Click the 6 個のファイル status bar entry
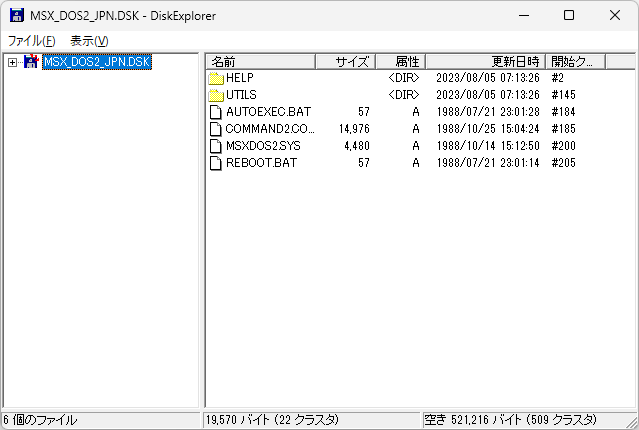The width and height of the screenshot is (639, 430). click(101, 420)
